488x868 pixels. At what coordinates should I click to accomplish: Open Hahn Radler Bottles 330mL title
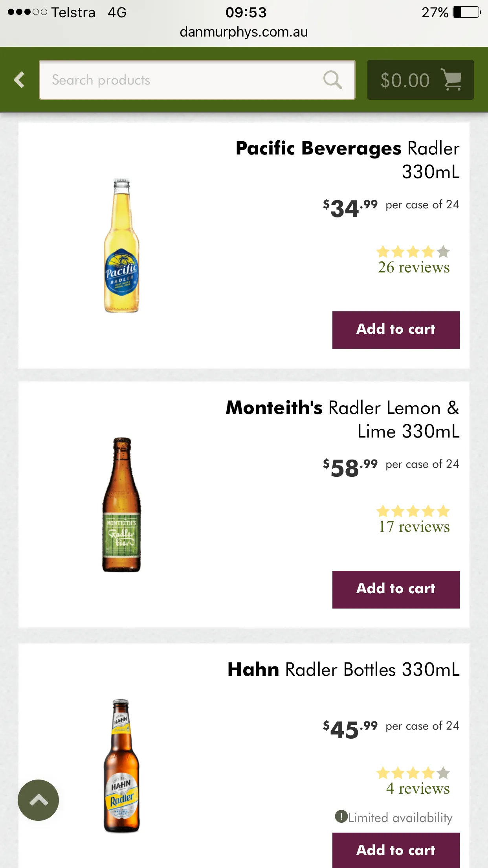click(x=344, y=669)
